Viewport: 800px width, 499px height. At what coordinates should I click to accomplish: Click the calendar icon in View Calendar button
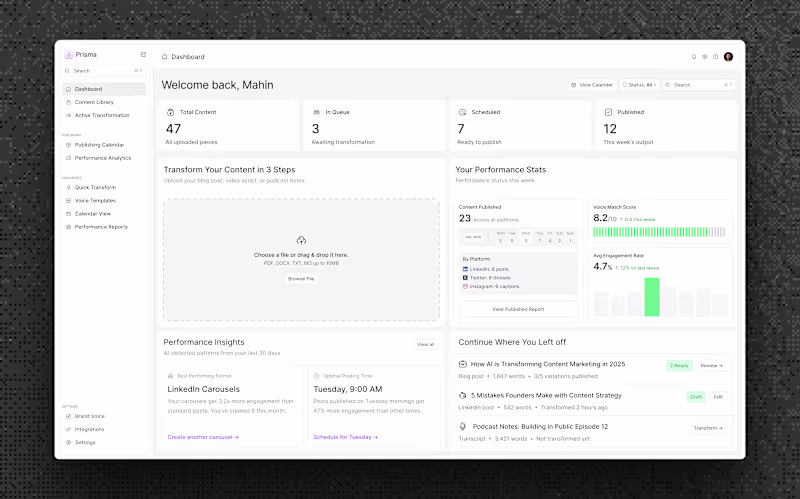point(573,85)
